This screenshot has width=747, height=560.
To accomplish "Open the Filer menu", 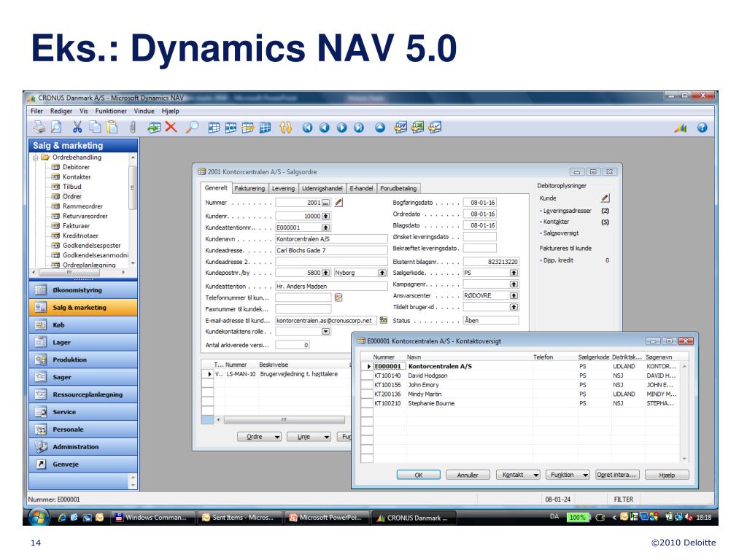I will [x=36, y=111].
